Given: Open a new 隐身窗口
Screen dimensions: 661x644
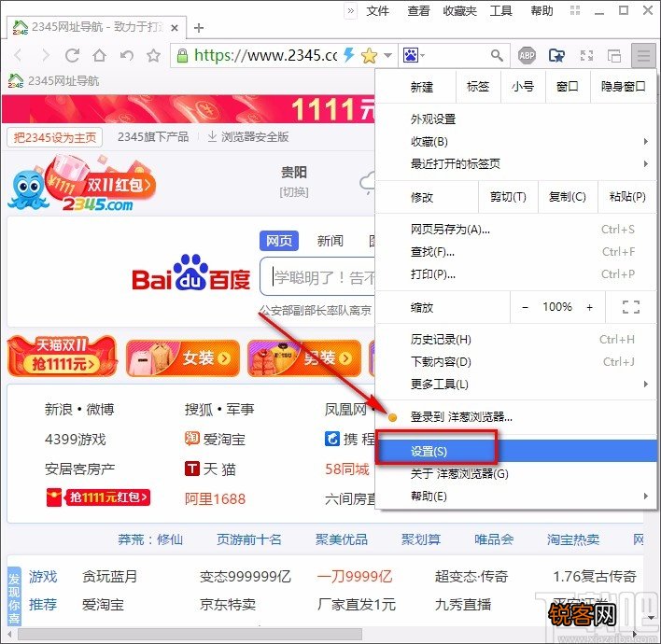Looking at the screenshot, I should 623,87.
